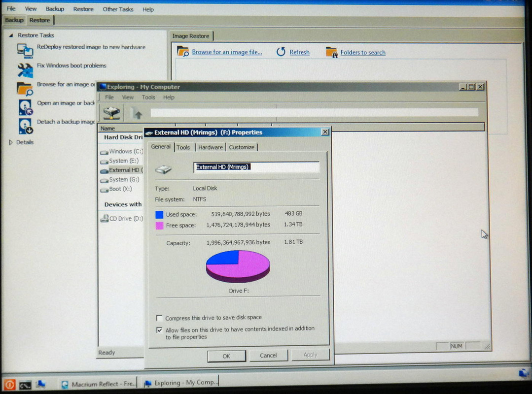Click the folder icon beside Browse for an image file
Viewport: 532px width, 394px height.
(x=183, y=52)
